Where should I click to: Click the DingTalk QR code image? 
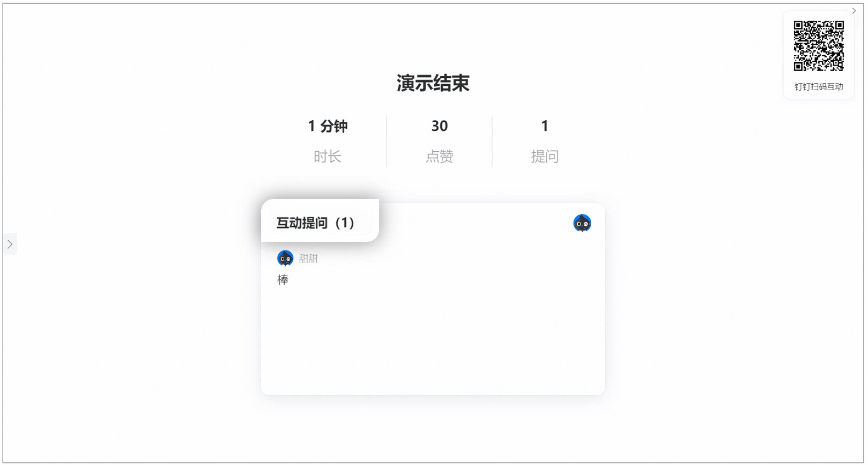[x=819, y=46]
